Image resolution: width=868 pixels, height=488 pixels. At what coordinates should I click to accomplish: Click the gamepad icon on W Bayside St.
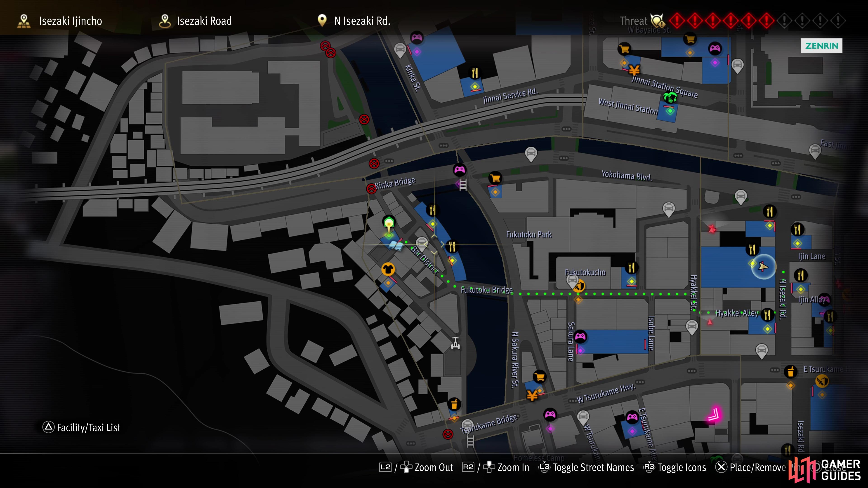point(715,49)
